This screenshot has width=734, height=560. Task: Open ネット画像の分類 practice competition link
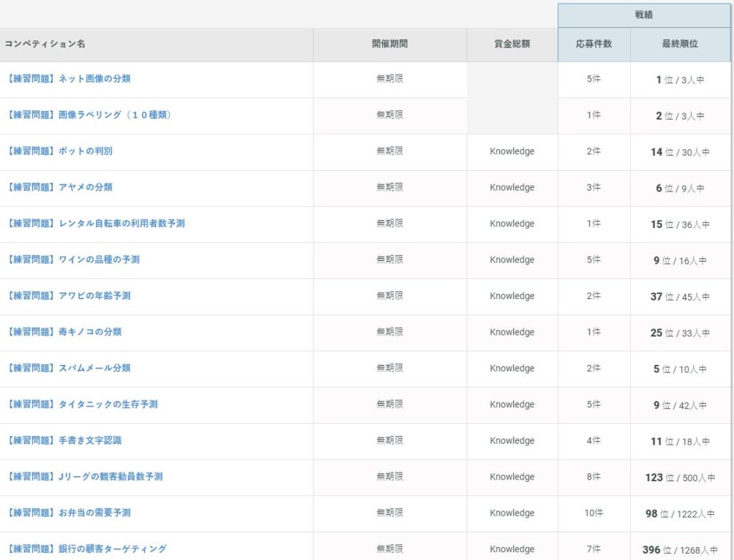68,79
